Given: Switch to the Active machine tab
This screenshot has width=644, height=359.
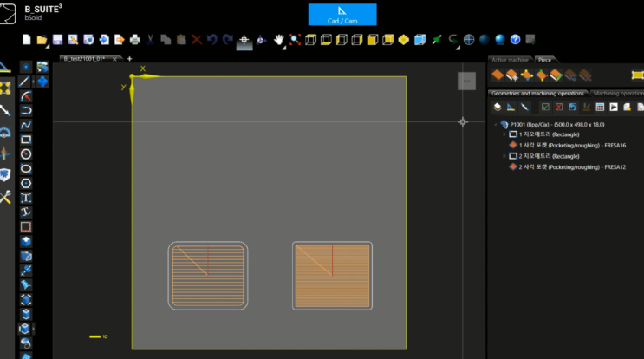Looking at the screenshot, I should (x=510, y=60).
